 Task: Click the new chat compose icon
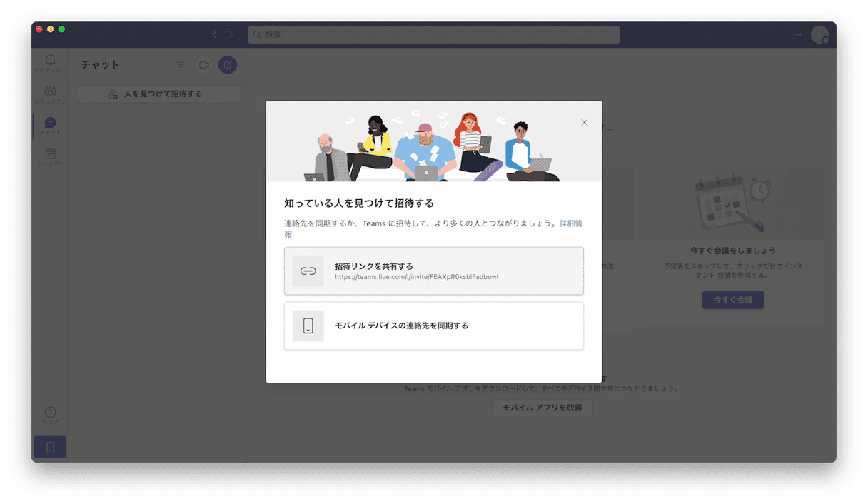[228, 65]
